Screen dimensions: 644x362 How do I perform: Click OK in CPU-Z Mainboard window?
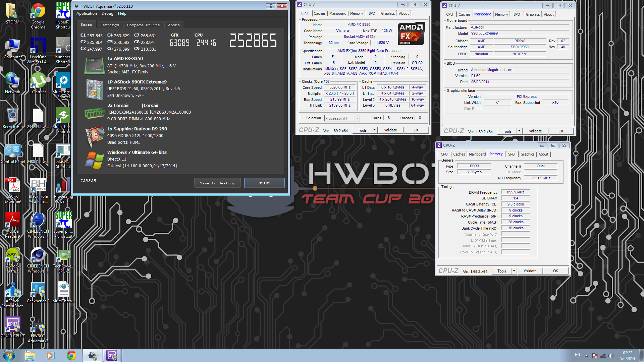pos(561,131)
